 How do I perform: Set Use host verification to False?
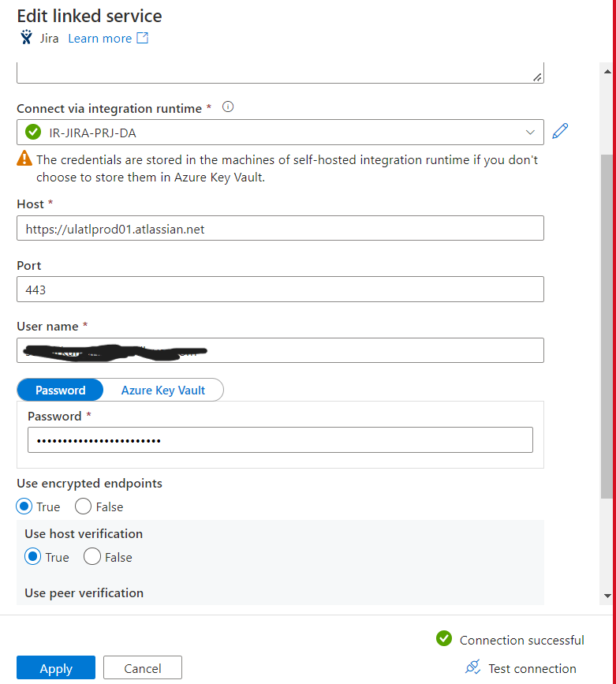pyautogui.click(x=92, y=557)
